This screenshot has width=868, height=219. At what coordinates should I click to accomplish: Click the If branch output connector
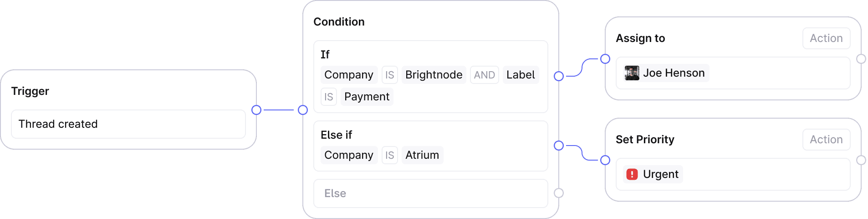click(559, 76)
